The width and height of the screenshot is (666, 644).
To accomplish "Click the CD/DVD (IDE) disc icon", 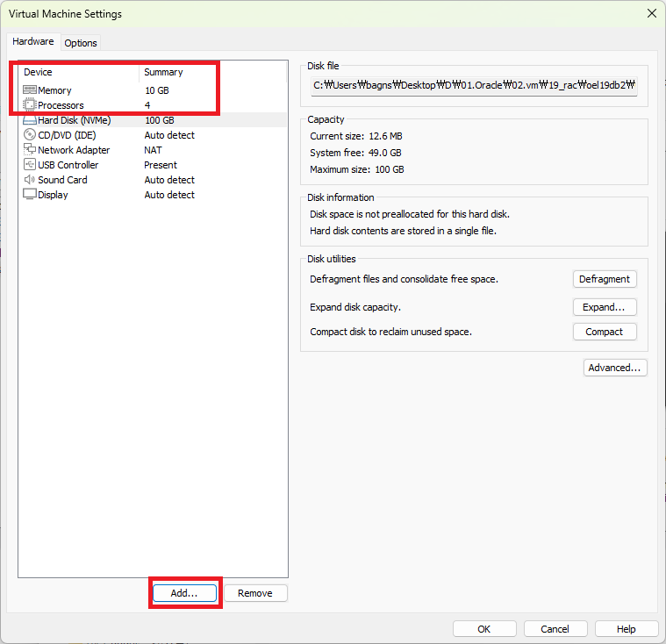I will pyautogui.click(x=30, y=134).
